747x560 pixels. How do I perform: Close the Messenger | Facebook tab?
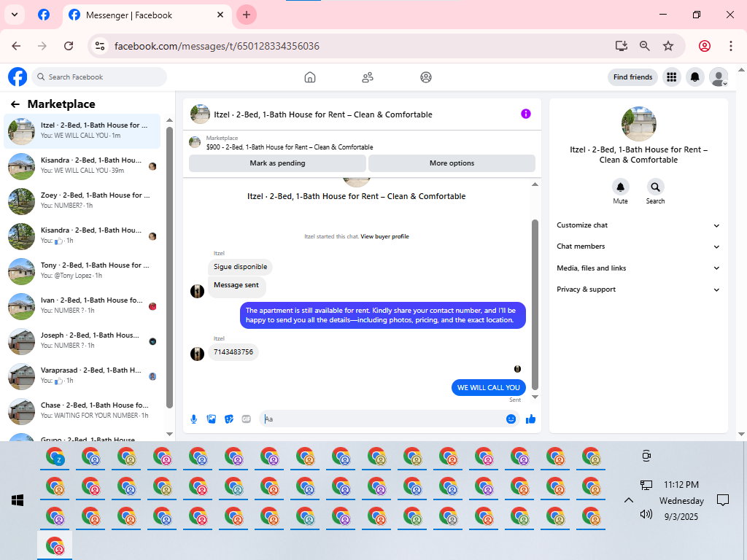point(220,15)
